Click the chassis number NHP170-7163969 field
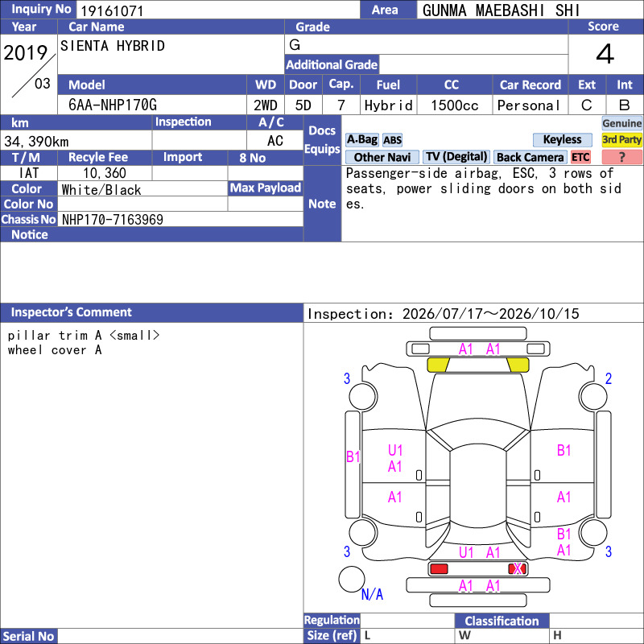The height and width of the screenshot is (644, 644). (180, 219)
